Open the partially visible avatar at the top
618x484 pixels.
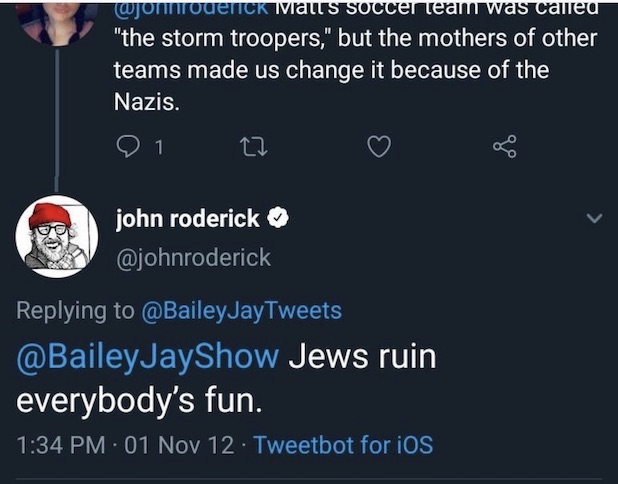[x=57, y=20]
